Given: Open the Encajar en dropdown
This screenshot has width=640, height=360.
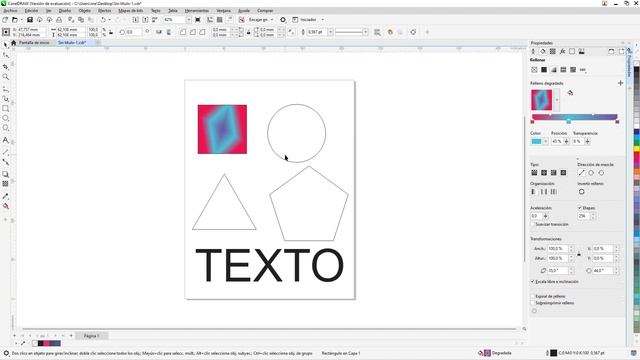Looking at the screenshot, I should click(x=272, y=20).
